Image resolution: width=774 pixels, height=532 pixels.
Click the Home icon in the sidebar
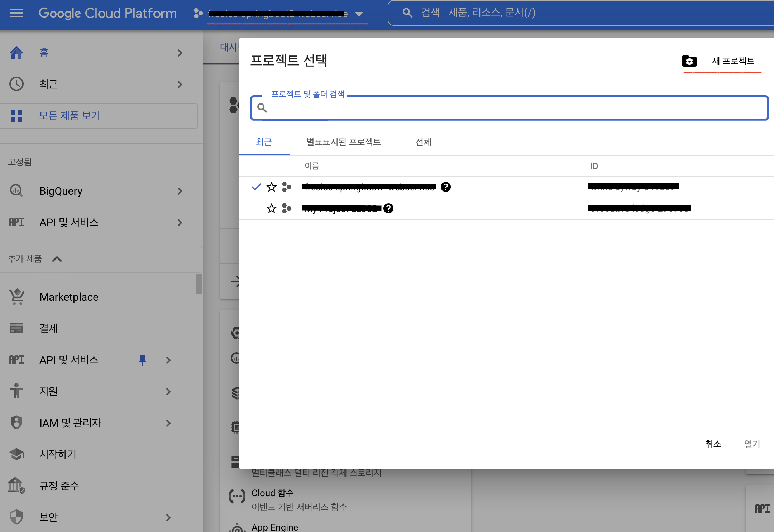point(16,53)
